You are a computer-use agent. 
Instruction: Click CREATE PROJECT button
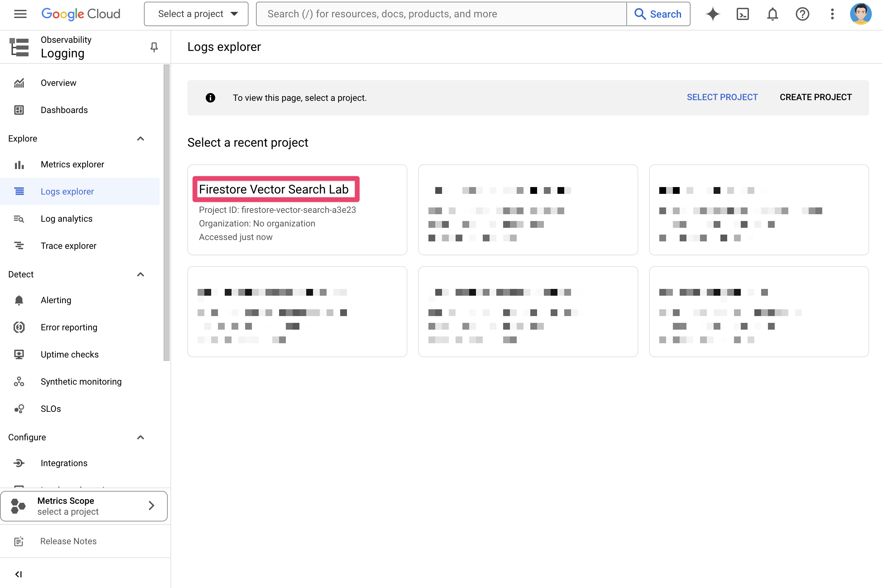pyautogui.click(x=816, y=97)
